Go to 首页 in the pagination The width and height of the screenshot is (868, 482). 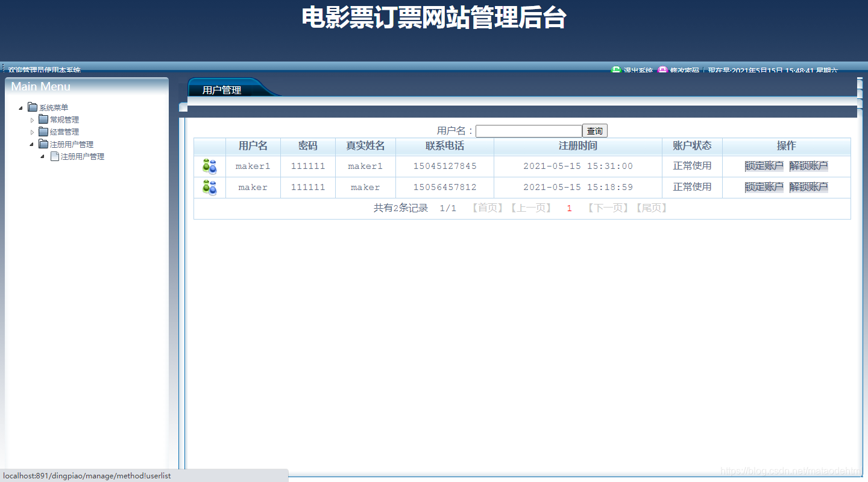(487, 208)
